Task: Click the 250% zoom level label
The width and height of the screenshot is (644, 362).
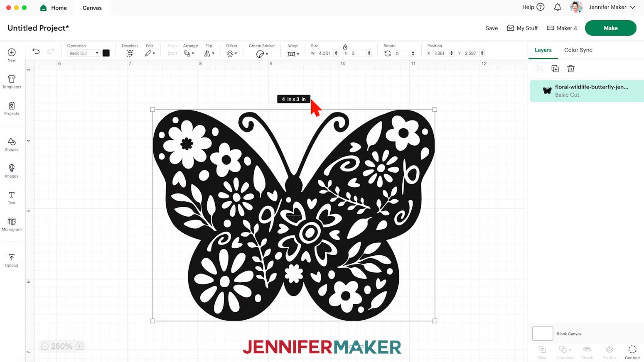Action: tap(62, 346)
